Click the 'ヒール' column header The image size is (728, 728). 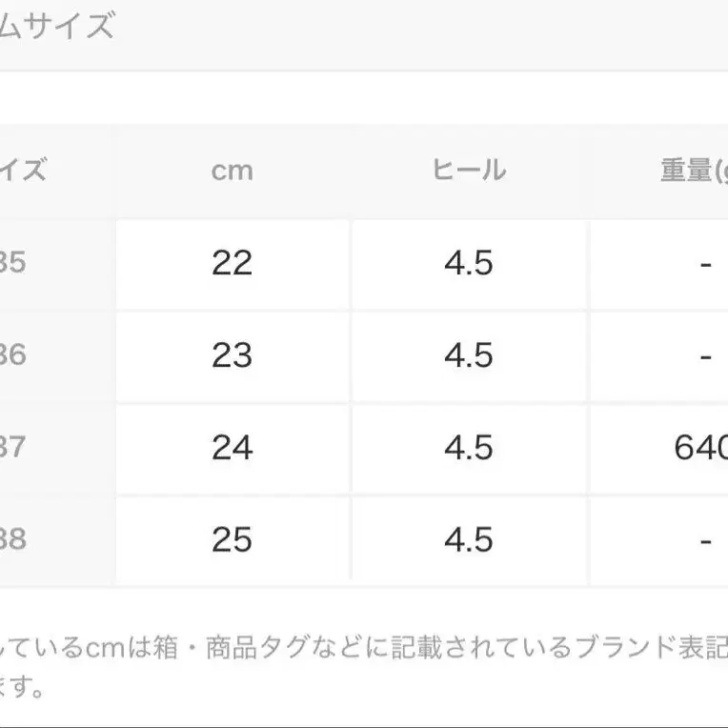(x=469, y=171)
